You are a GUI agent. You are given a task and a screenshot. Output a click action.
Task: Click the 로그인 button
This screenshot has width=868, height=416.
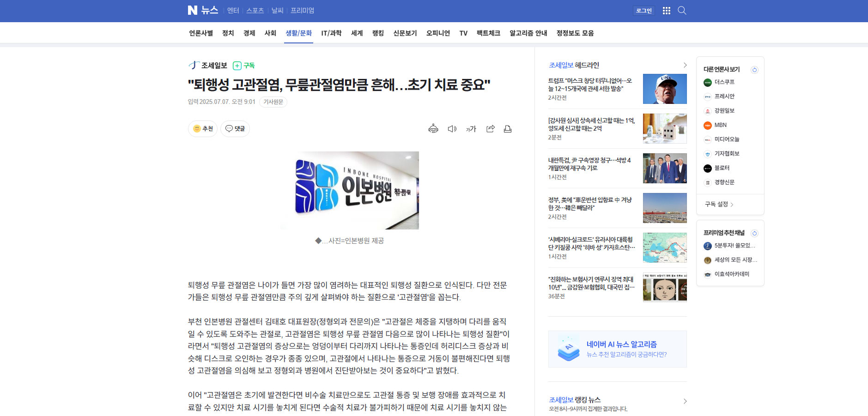pos(643,11)
